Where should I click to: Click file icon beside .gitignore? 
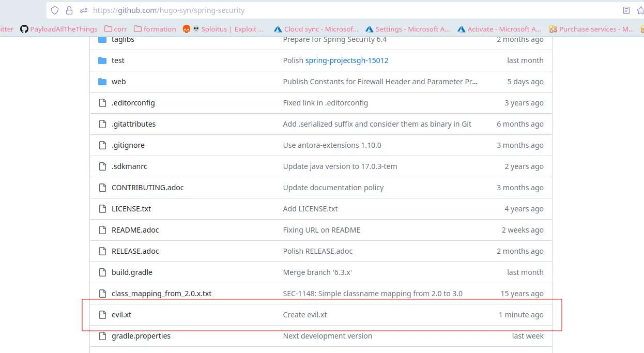point(102,145)
